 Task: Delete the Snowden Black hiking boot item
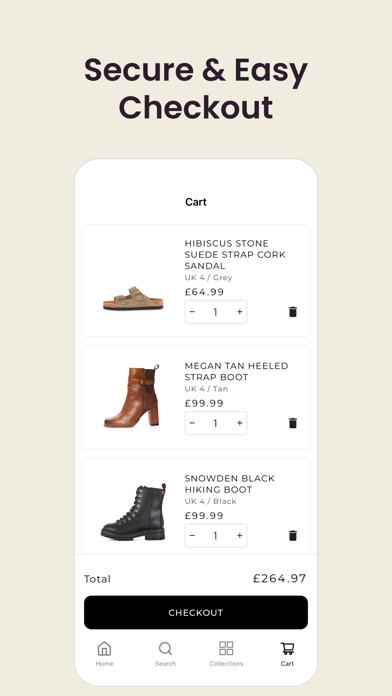click(293, 535)
